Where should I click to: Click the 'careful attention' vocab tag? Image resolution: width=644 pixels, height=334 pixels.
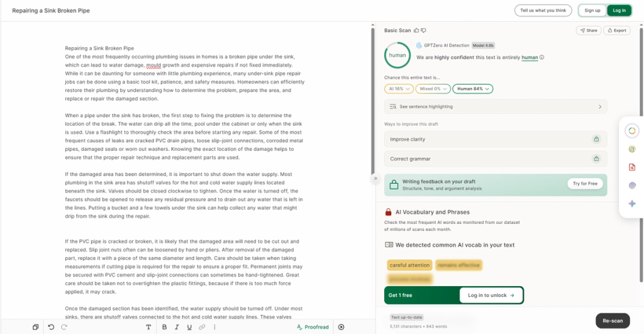click(409, 265)
